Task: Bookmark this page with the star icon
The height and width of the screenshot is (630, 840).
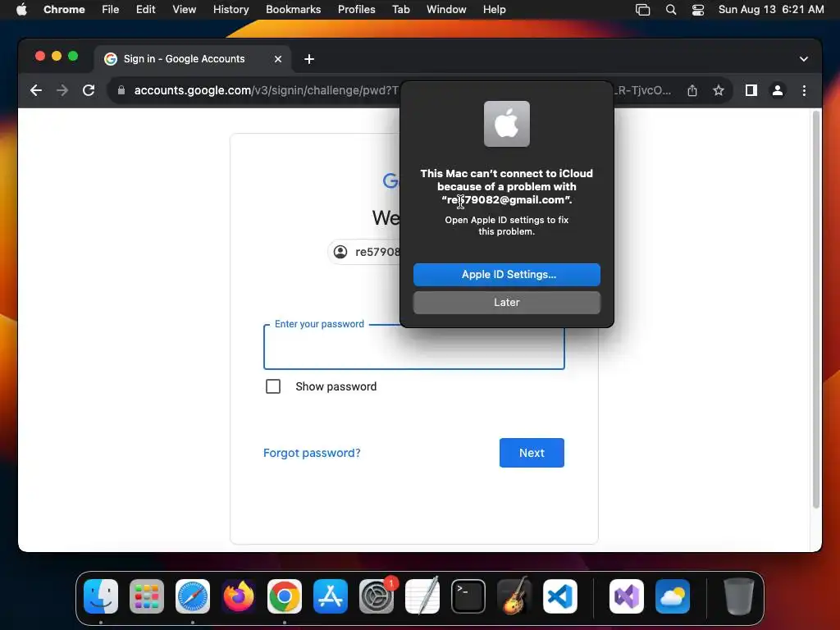Action: tap(719, 90)
